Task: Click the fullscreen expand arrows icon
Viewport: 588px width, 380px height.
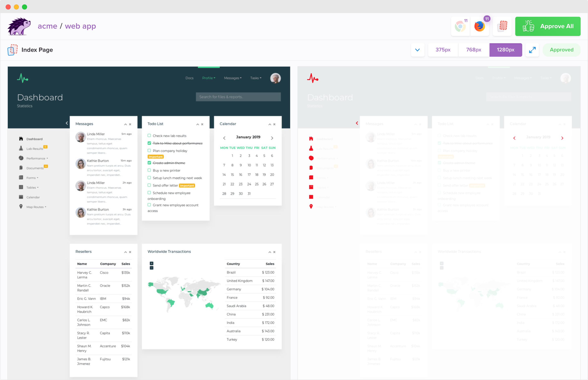Action: 532,50
